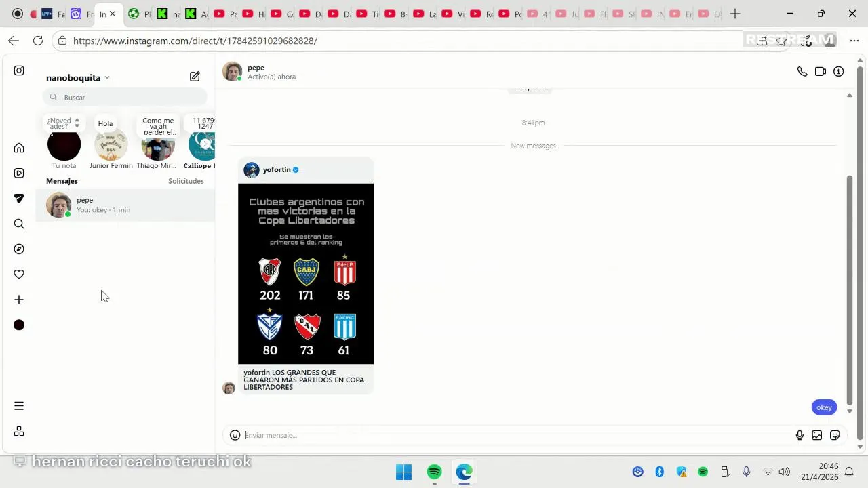The height and width of the screenshot is (488, 868).
Task: Click the page vertical scrollbar thumb
Action: click(x=861, y=252)
